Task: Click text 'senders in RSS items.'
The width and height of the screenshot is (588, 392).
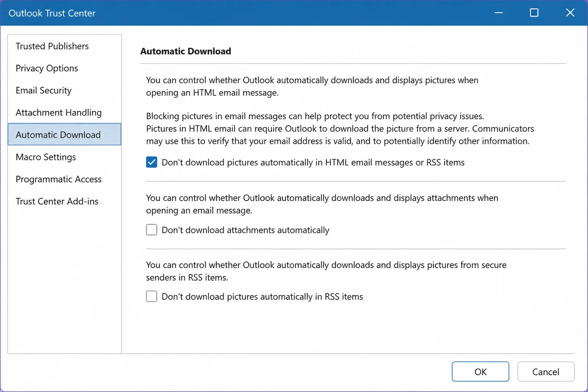Action: coord(187,278)
